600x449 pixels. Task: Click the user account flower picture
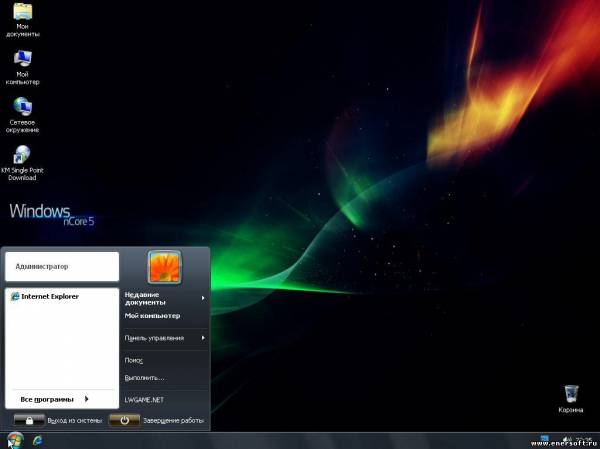(165, 267)
